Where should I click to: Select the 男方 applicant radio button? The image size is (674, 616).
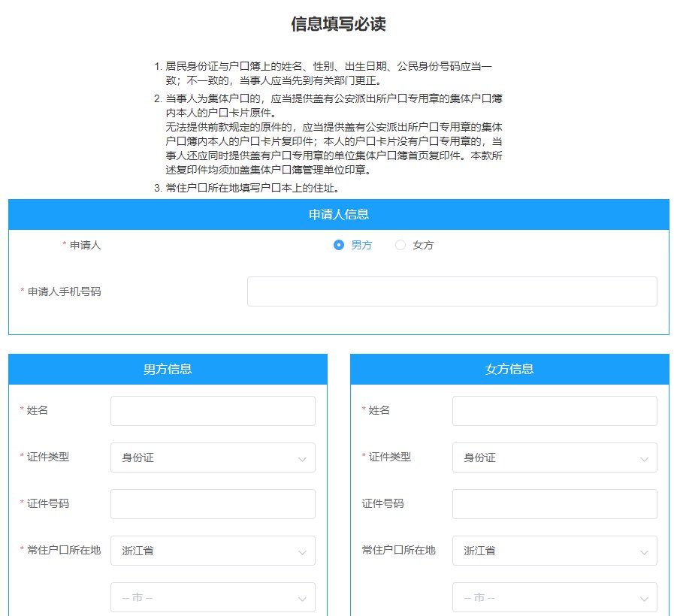click(x=339, y=245)
